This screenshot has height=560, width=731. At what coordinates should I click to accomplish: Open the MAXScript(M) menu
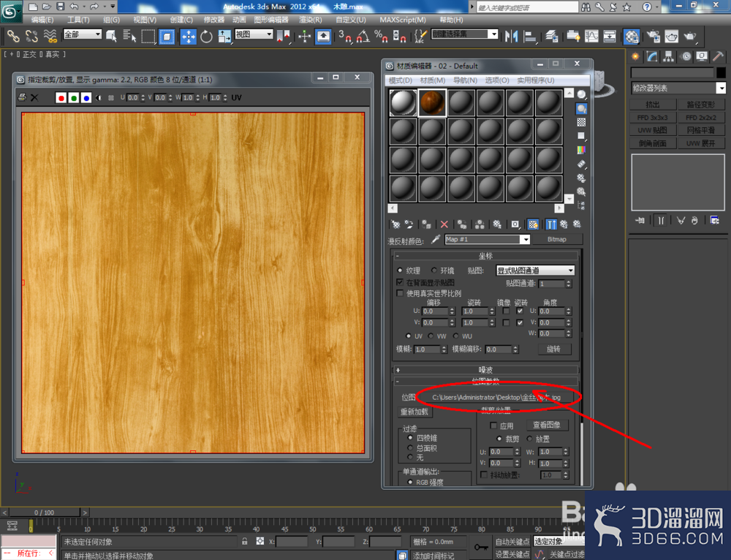(x=403, y=20)
